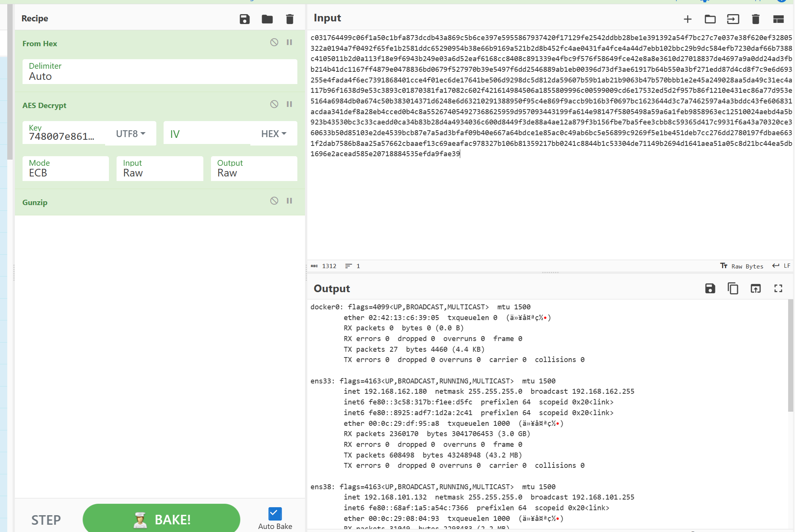Copy raw output to clipboard
Screen dimensions: 795x532
(x=733, y=288)
